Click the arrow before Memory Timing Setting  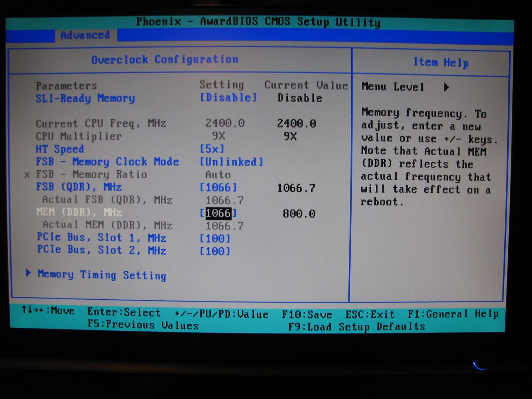(x=28, y=273)
